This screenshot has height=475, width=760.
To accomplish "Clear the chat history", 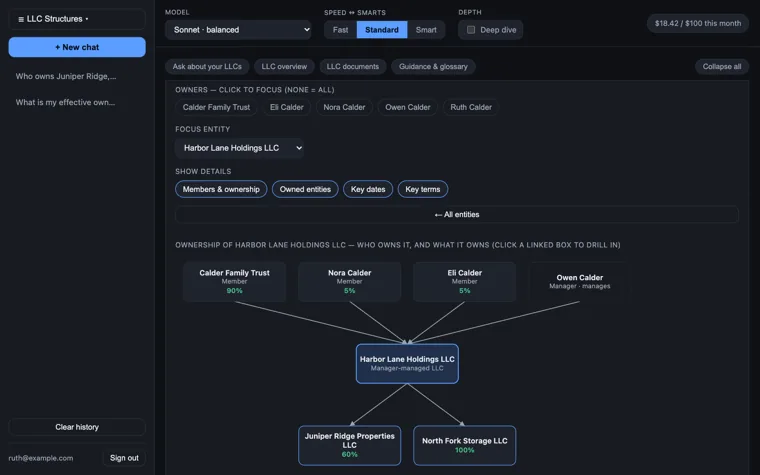I will [77, 427].
